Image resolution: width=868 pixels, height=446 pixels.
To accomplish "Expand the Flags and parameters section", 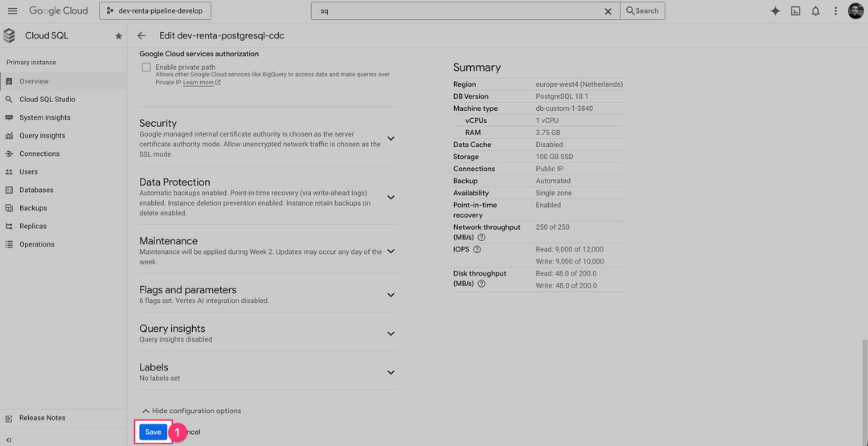I will click(391, 295).
